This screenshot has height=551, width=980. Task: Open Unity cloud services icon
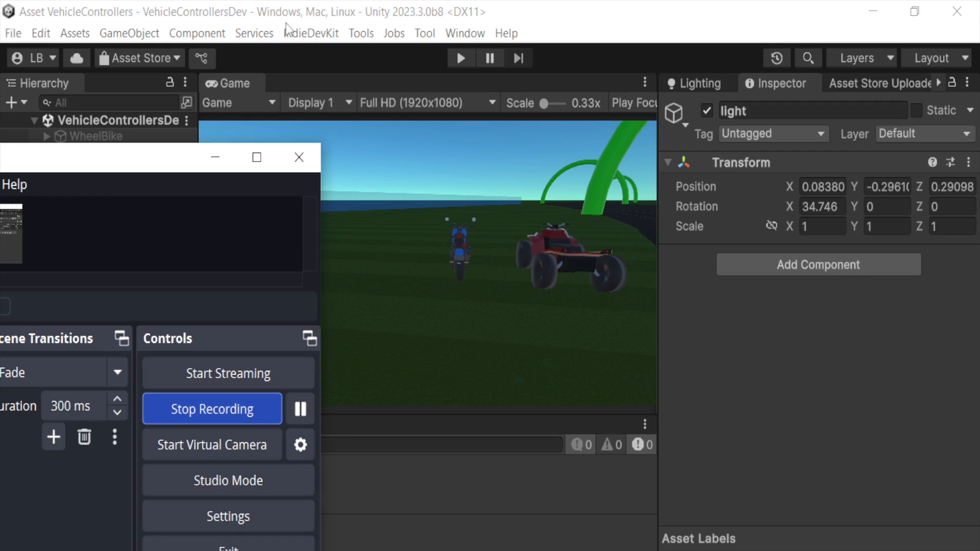(77, 58)
